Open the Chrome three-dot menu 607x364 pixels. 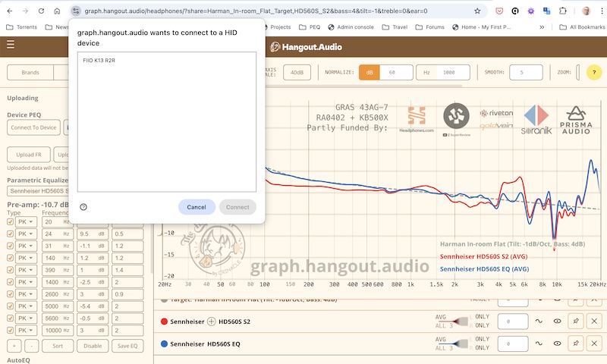[x=602, y=11]
